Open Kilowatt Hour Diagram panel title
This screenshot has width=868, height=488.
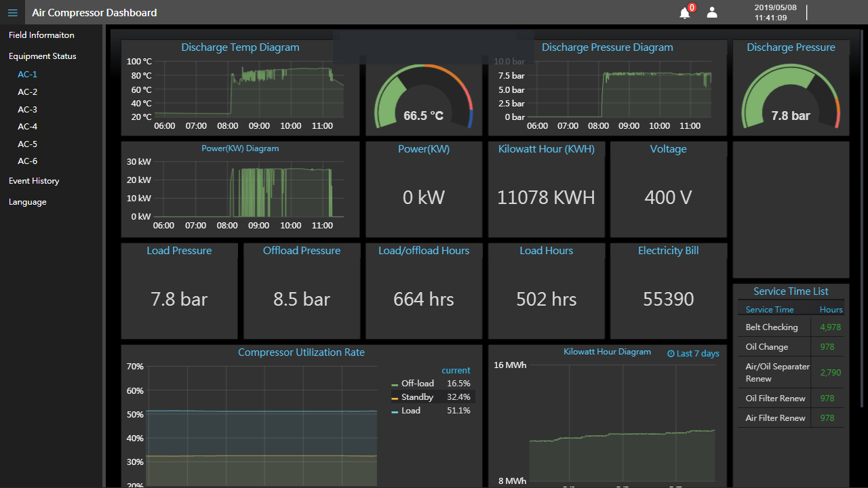tap(608, 352)
